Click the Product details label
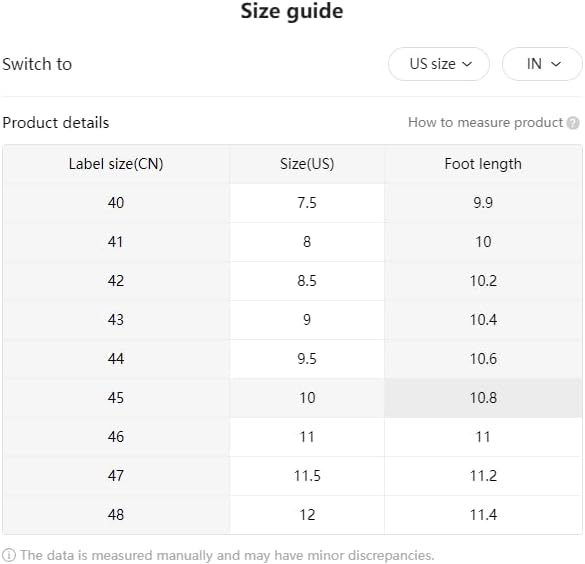Image resolution: width=585 pixels, height=564 pixels. [x=56, y=123]
